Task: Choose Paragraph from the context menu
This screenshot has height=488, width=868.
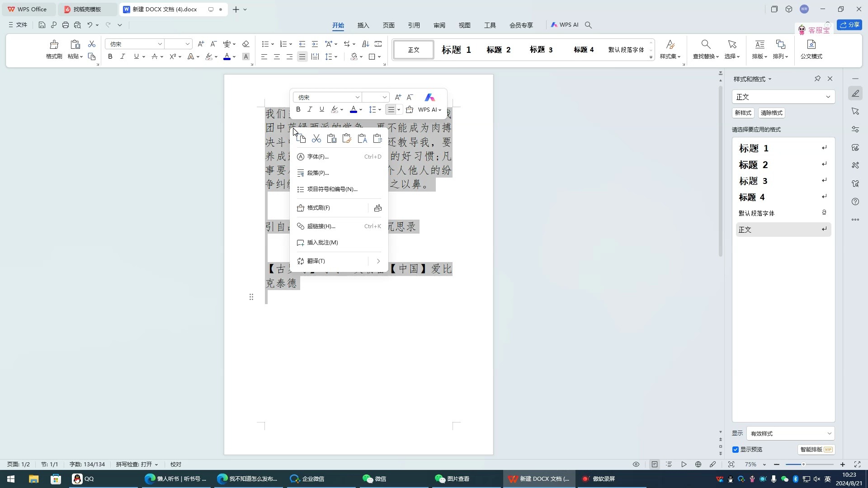Action: point(318,173)
